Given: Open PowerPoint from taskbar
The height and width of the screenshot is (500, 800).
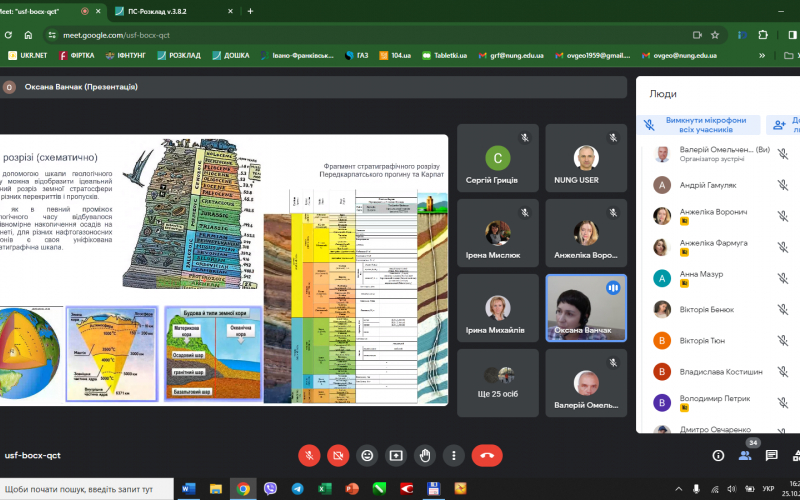Looking at the screenshot, I should 352,489.
